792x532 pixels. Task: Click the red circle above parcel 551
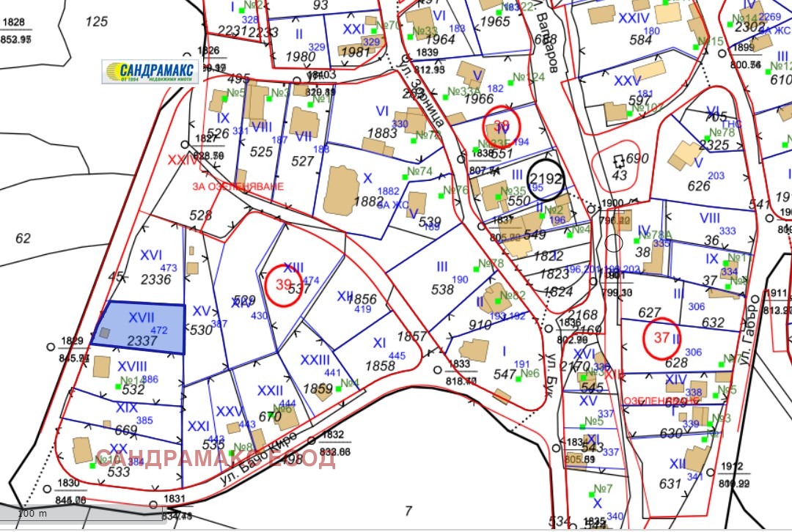tap(501, 124)
